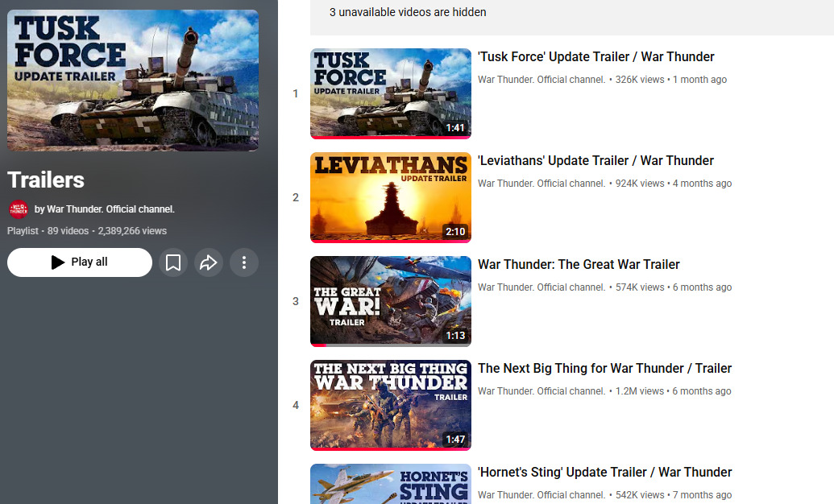Image resolution: width=834 pixels, height=504 pixels.
Task: Share the Trailers playlist via arrow icon
Action: [x=209, y=262]
